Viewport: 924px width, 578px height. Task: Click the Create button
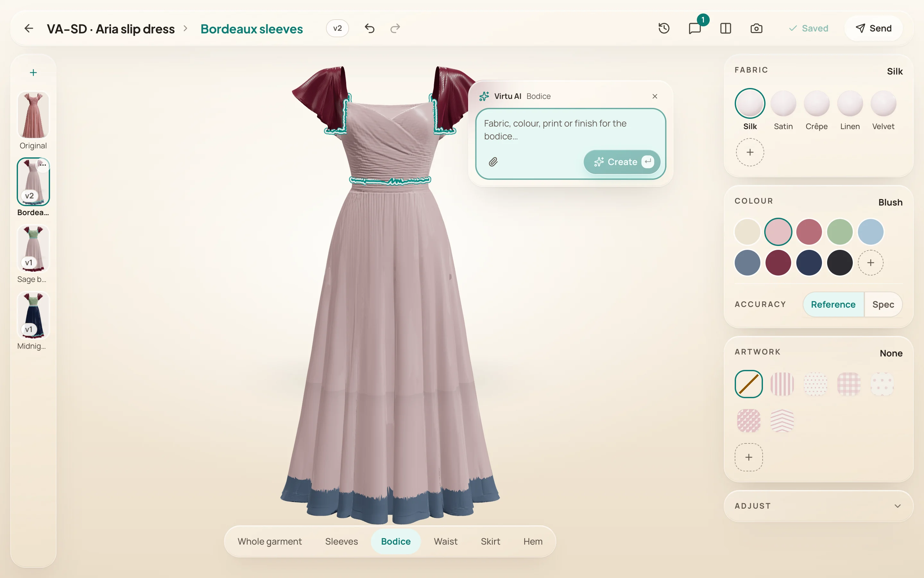pos(621,162)
